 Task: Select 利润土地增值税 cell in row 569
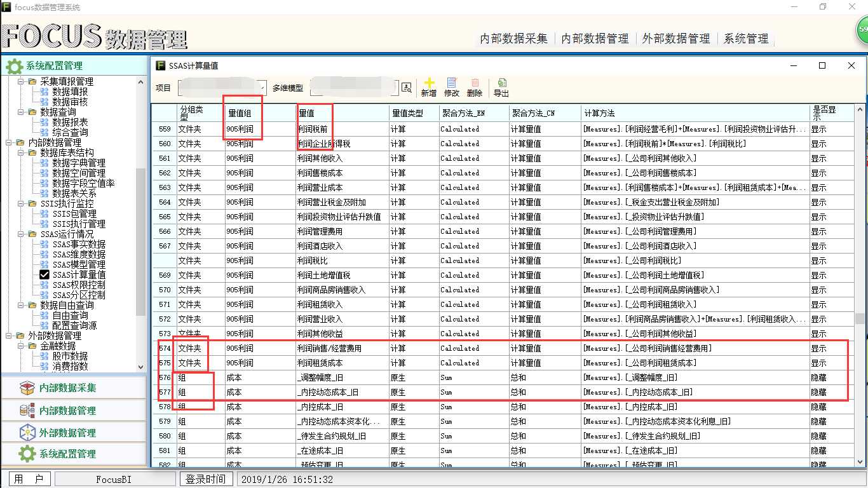(342, 275)
